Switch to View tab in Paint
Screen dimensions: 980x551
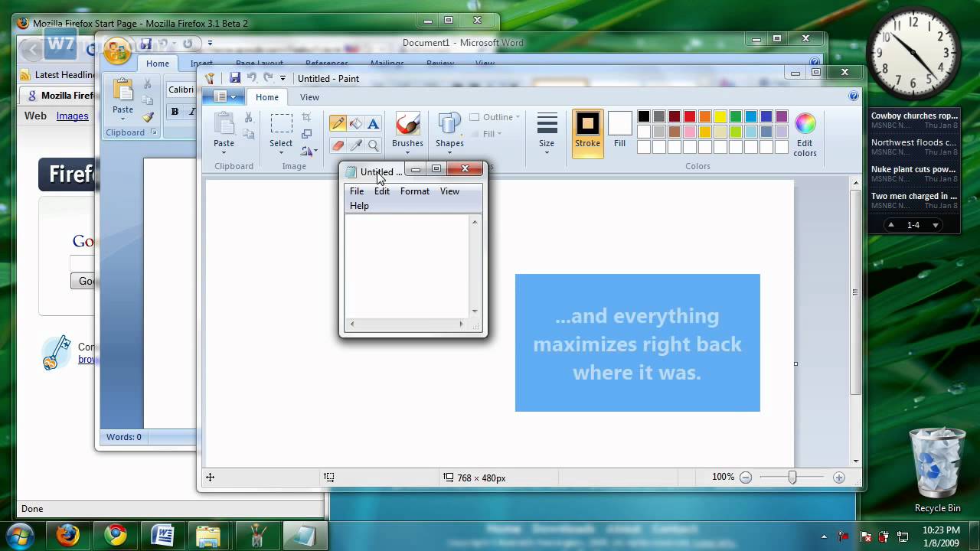tap(309, 97)
